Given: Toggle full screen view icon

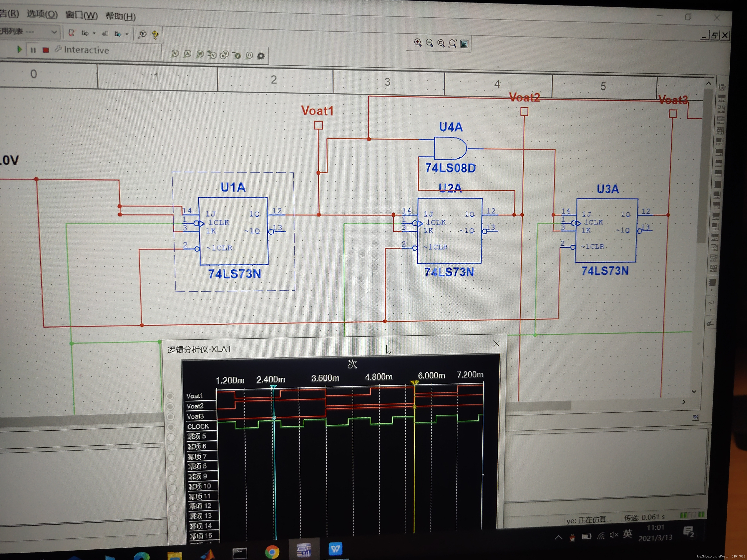Looking at the screenshot, I should 464,44.
